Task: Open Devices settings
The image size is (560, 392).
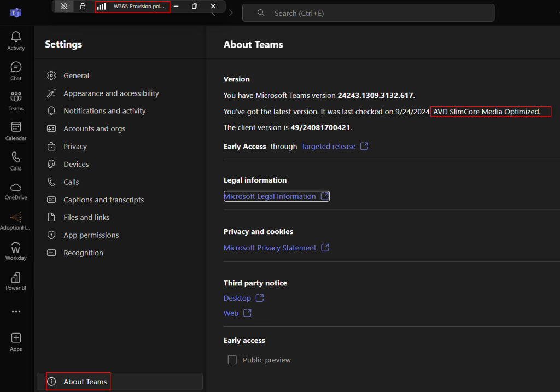Action: (76, 164)
